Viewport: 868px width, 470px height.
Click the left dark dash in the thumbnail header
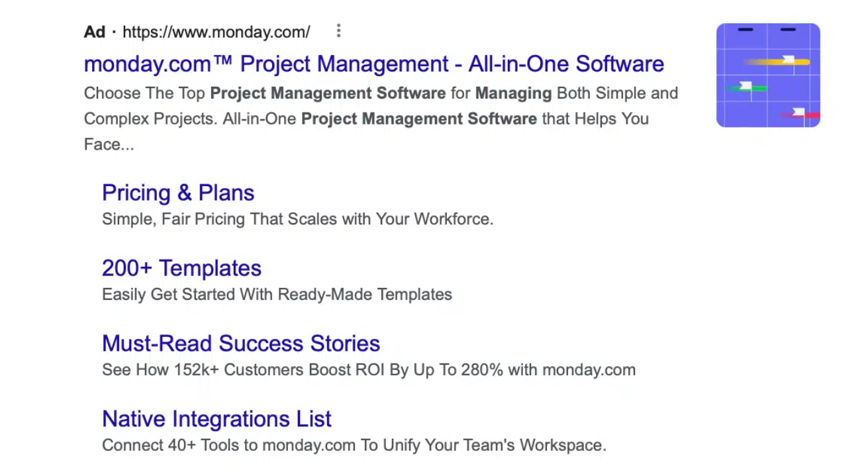pyautogui.click(x=745, y=30)
